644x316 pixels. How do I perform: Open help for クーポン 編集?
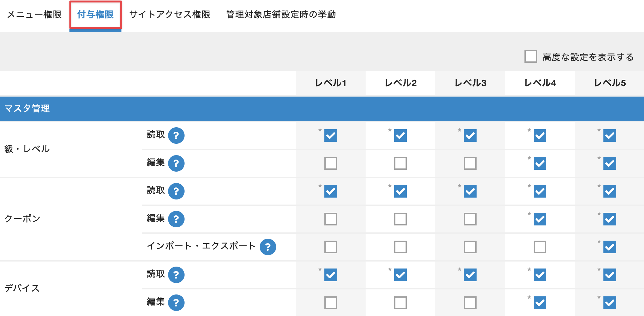176,219
